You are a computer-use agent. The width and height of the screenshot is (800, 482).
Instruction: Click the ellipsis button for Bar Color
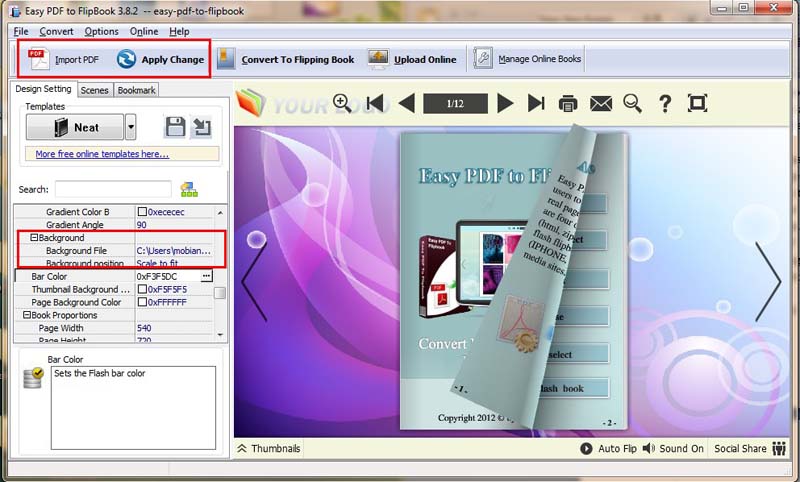click(x=206, y=276)
